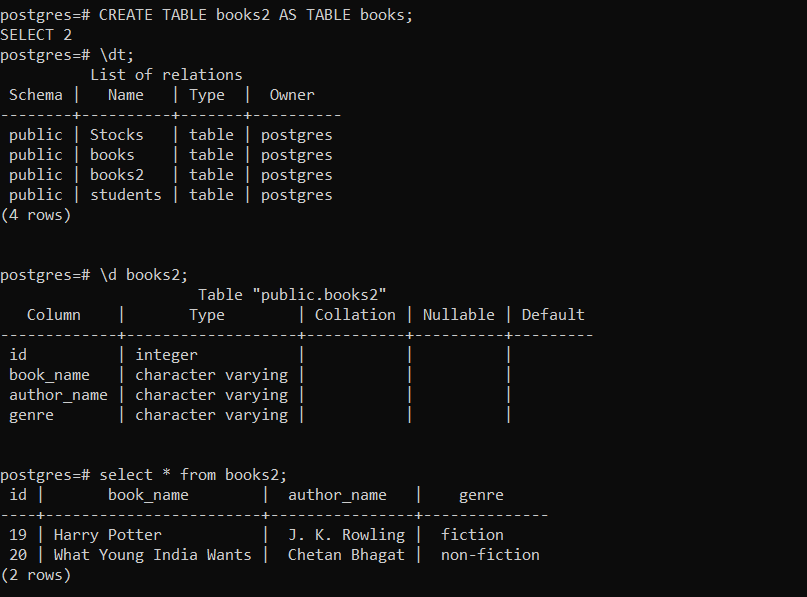Click the Schema column header
Image resolution: width=807 pixels, height=597 pixels.
(36, 95)
